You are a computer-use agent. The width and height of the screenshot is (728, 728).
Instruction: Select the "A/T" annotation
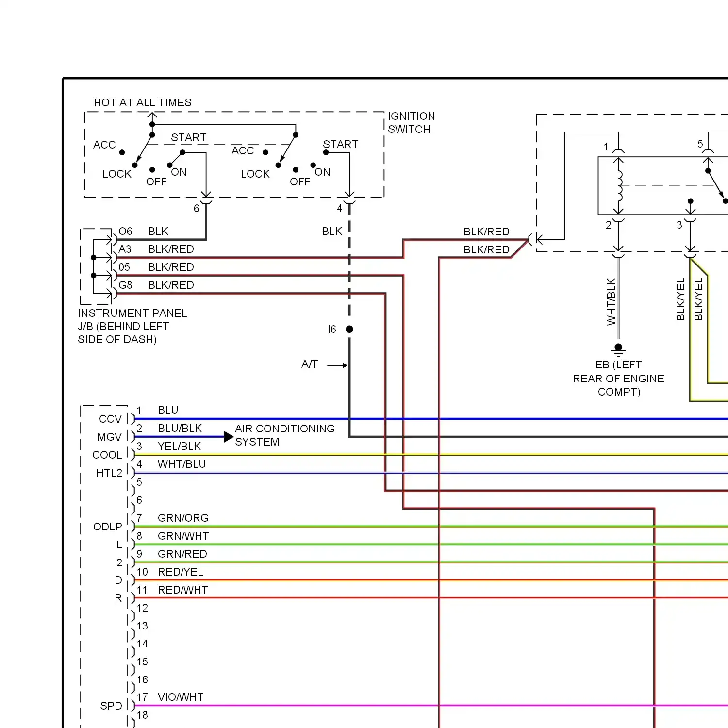pos(310,364)
